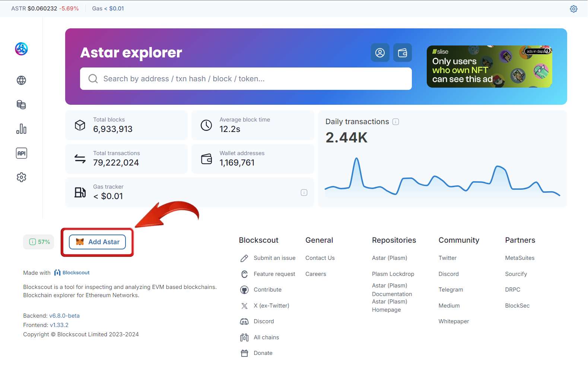Open Telegram link

click(451, 290)
